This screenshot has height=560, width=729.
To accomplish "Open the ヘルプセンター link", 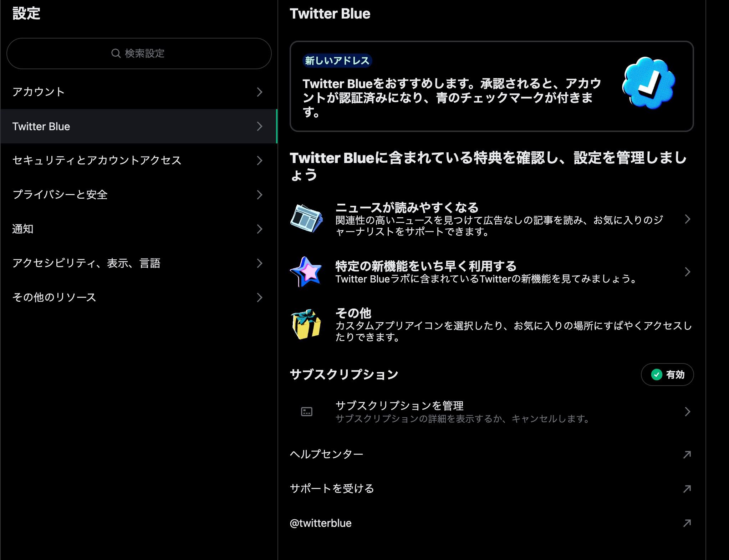I will (x=491, y=454).
